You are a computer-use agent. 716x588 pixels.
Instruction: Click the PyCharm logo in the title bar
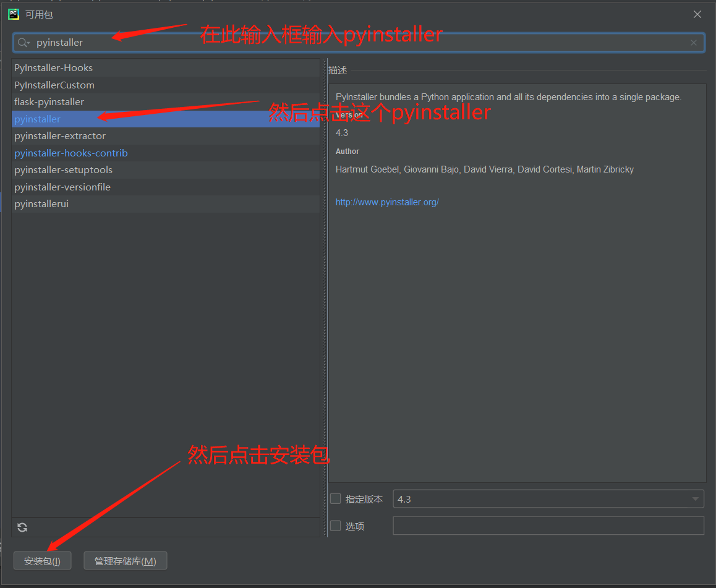click(x=13, y=14)
